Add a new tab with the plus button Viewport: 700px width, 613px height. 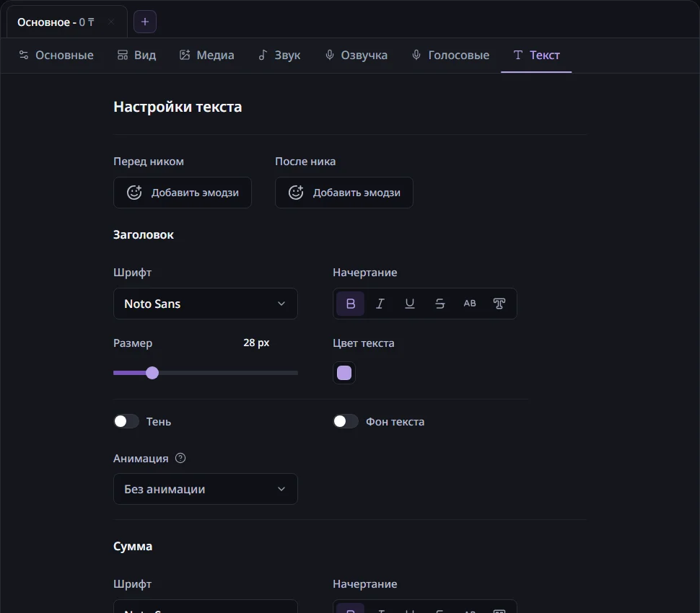[x=145, y=22]
